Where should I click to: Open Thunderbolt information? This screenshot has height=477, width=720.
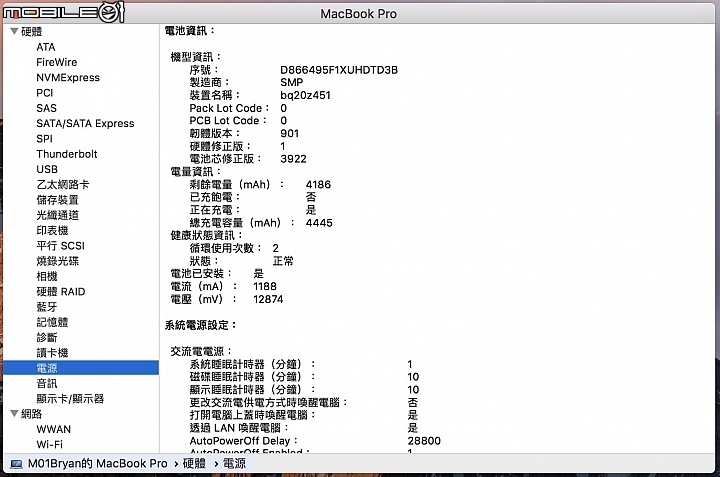pyautogui.click(x=67, y=154)
